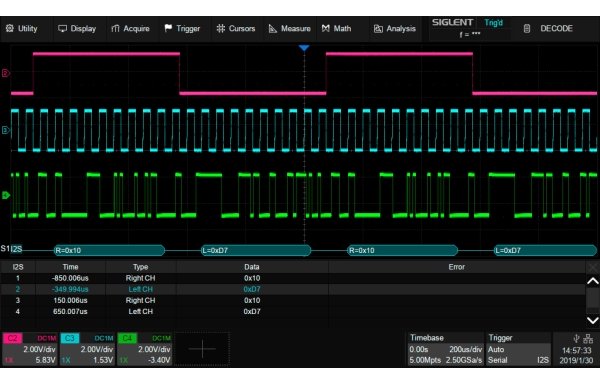This screenshot has height=390, width=600.
Task: Open the Analysis menu
Action: click(395, 29)
